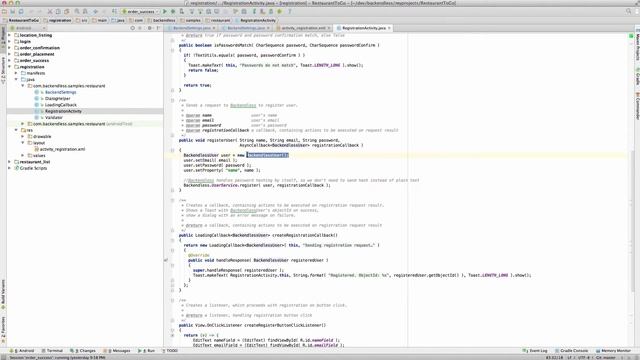The image size is (640, 360).
Task: Click the highlighted BackendlessUser() constructor text
Action: [268, 155]
